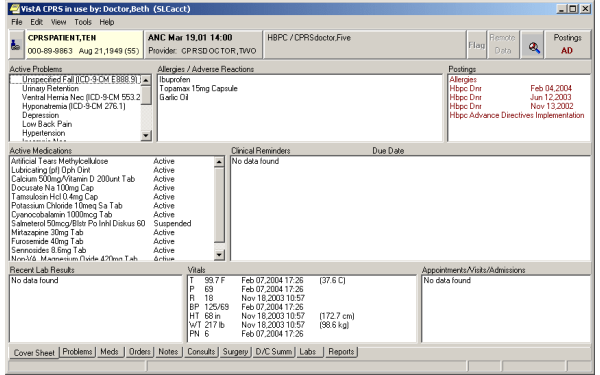This screenshot has width=600, height=375.
Task: Open the D/C Summ tab
Action: 273,351
